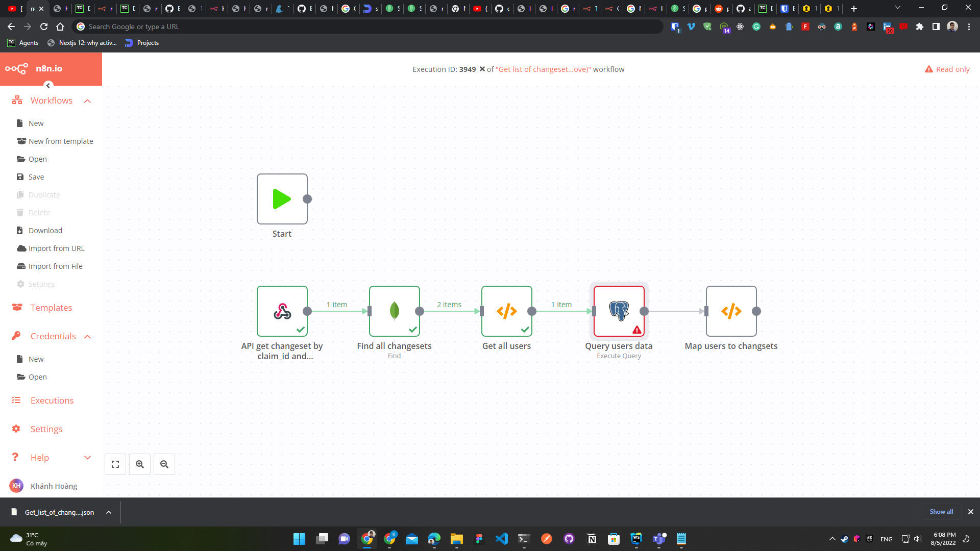Open download options arrow for json file
980x551 pixels.
(x=109, y=512)
